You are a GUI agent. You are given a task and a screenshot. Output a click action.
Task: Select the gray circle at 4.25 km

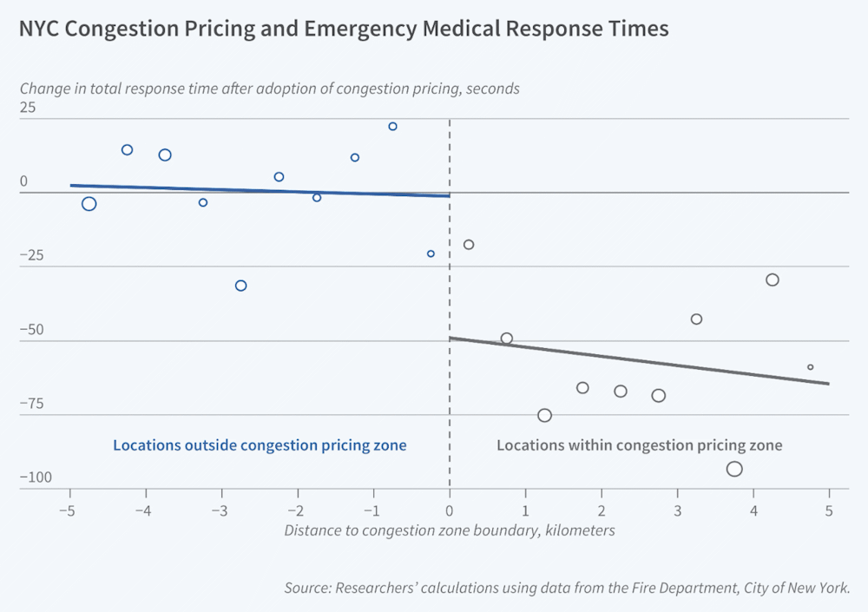pos(773,280)
